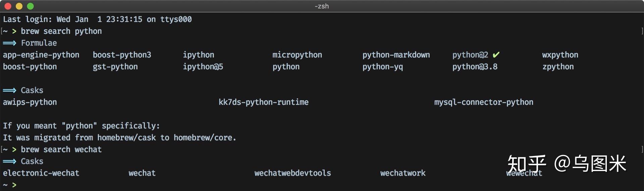Click wechatwebdevtools cask
Viewport: 644px width, 191px height.
coord(292,173)
